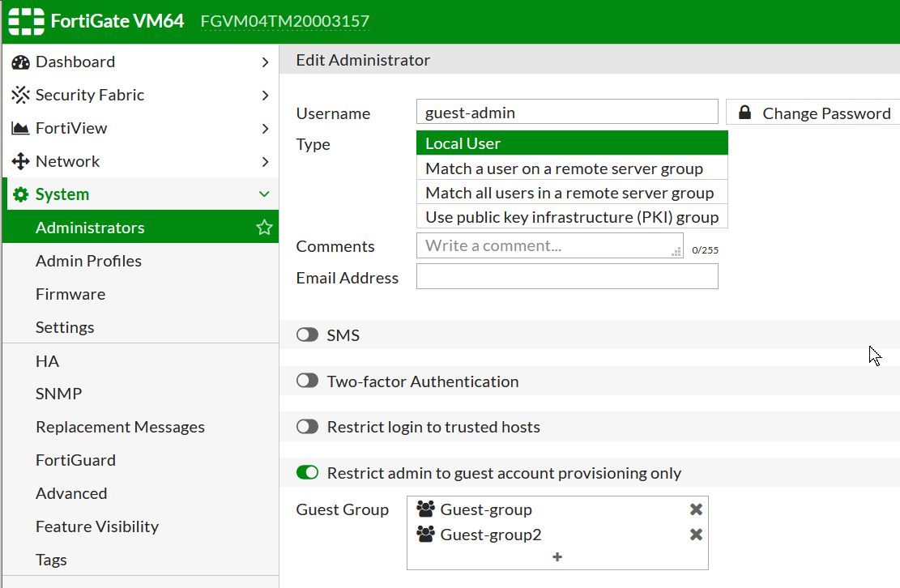Screen dimensions: 900x588
Task: Click the Dashboard gauge icon
Action: coord(21,62)
